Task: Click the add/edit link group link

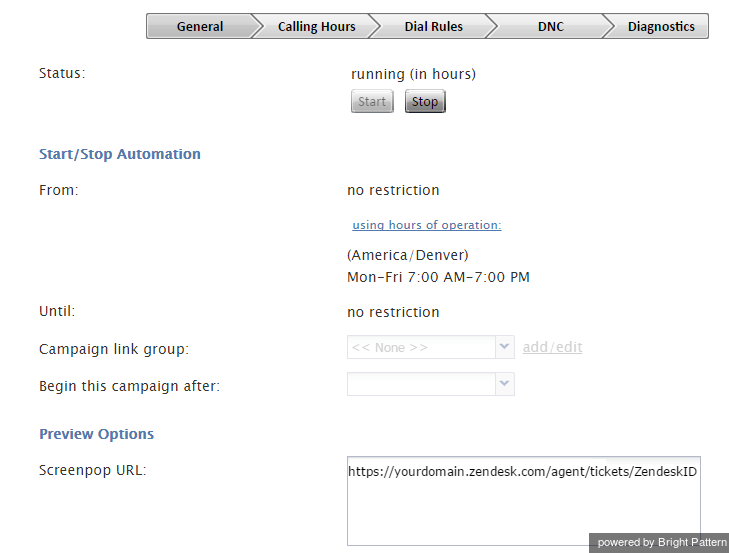Action: click(552, 347)
